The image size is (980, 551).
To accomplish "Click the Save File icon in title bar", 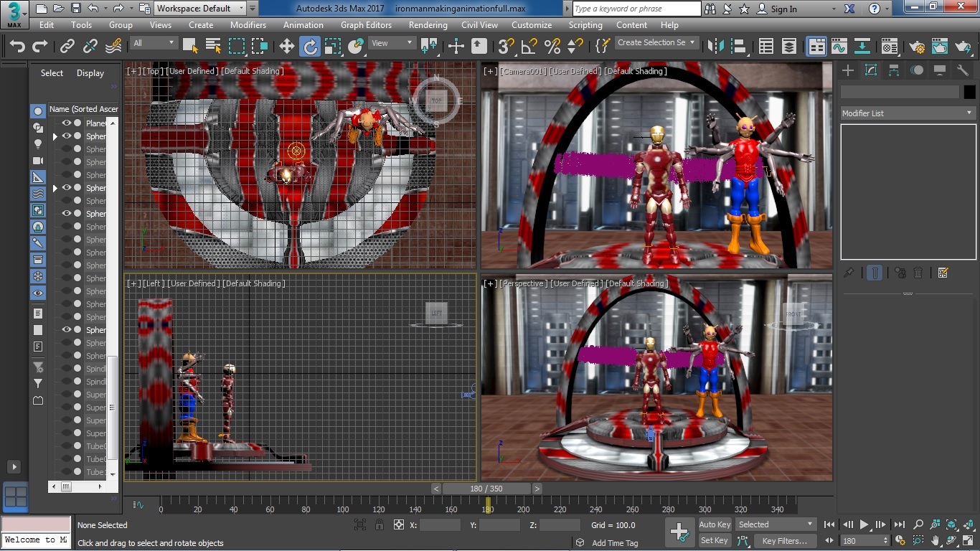I will point(76,9).
